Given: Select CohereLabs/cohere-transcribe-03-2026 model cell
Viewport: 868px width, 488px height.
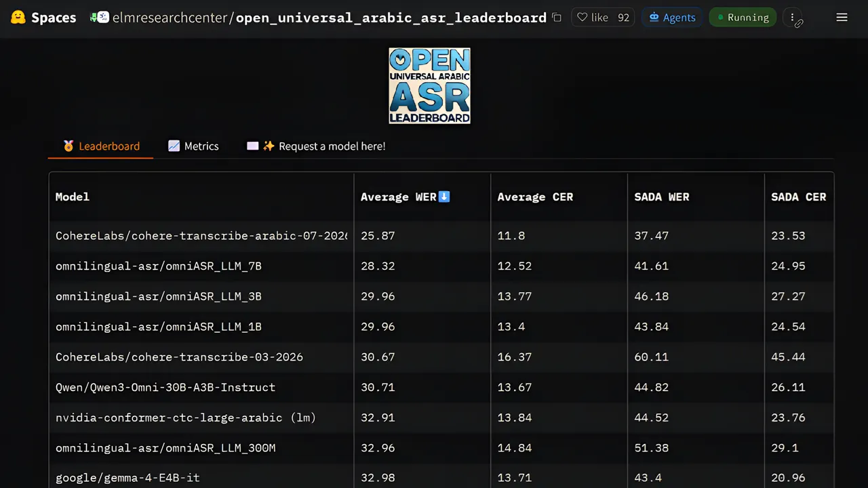Looking at the screenshot, I should tap(201, 357).
